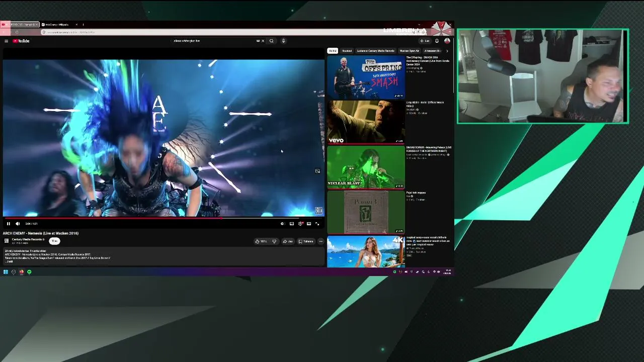The image size is (644, 362).
Task: Show more filter chips with right arrow
Action: point(447,51)
